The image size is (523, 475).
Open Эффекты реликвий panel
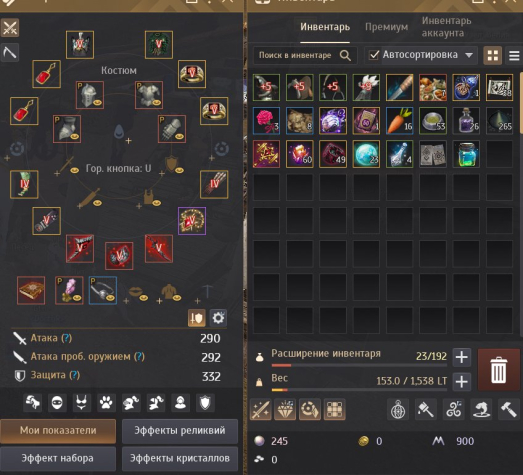180,430
